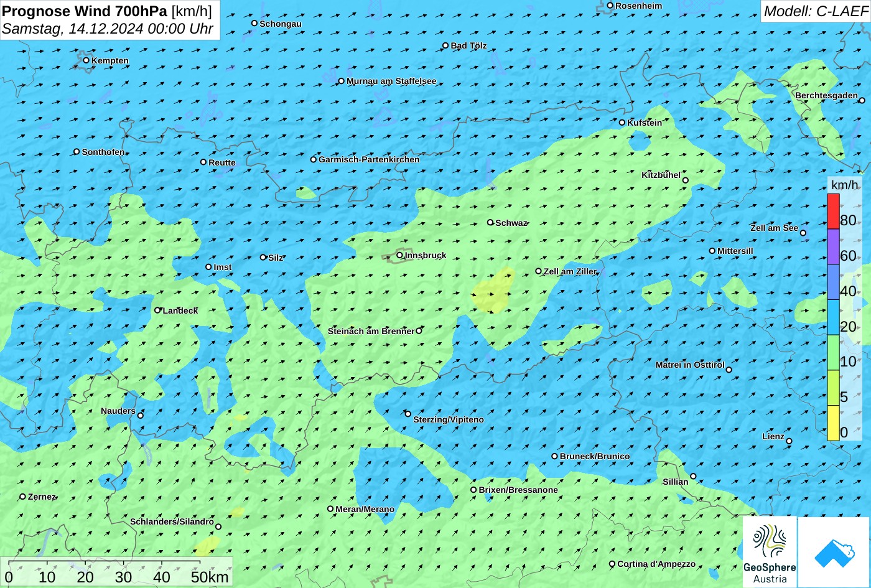This screenshot has height=588, width=871.
Task: Click the Landeck location dot
Action: pos(157,310)
